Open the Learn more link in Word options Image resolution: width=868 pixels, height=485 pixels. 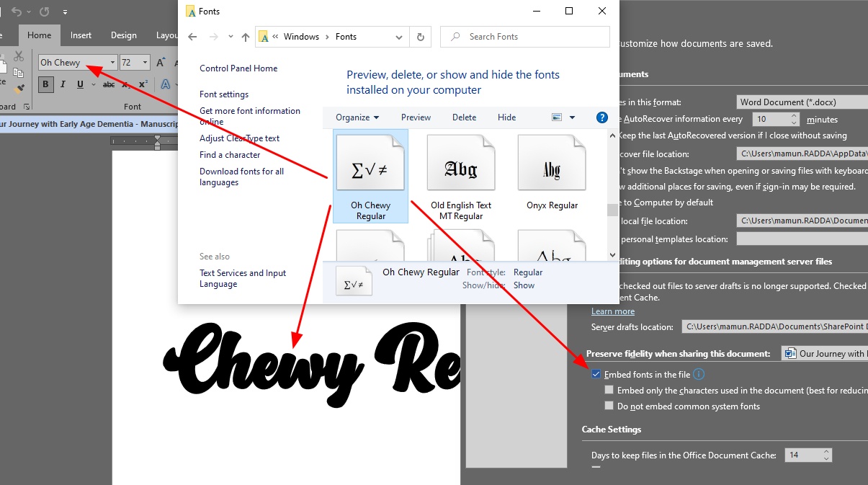point(613,311)
